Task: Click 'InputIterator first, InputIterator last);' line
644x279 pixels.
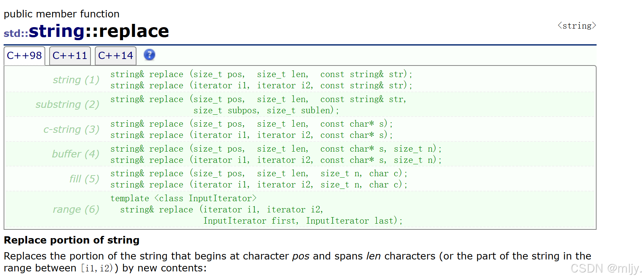Action: tap(303, 221)
